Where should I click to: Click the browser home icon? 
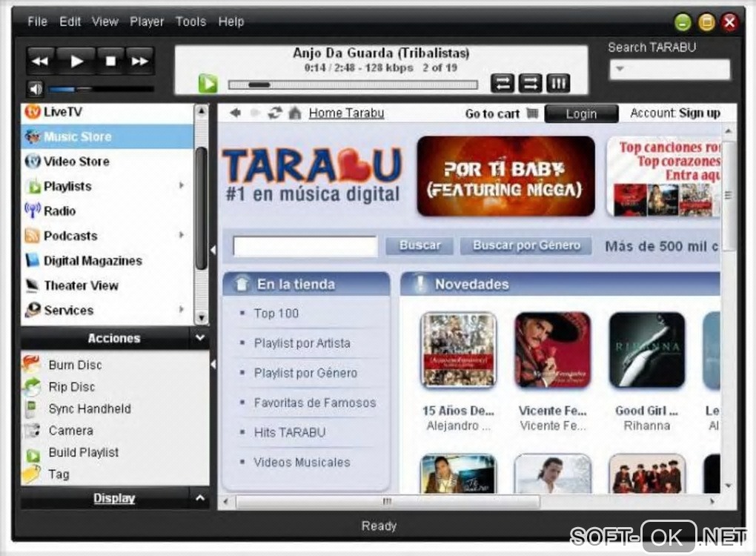pos(295,113)
